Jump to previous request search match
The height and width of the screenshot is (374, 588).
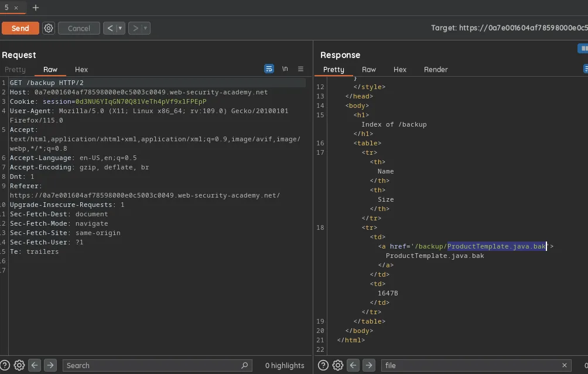coord(35,365)
